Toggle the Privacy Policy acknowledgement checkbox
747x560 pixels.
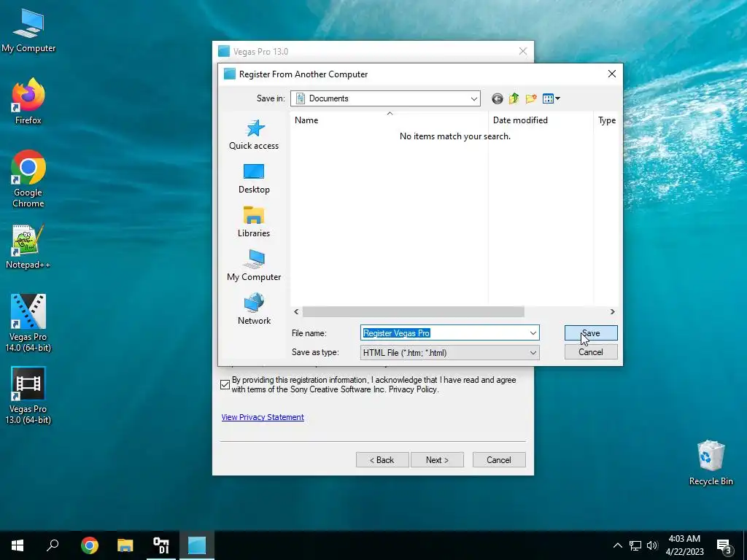[x=225, y=385]
